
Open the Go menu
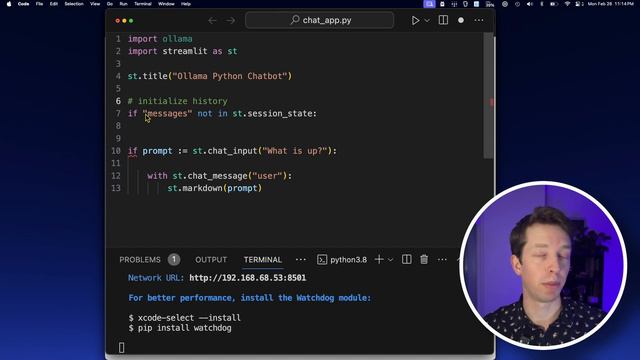tap(110, 4)
